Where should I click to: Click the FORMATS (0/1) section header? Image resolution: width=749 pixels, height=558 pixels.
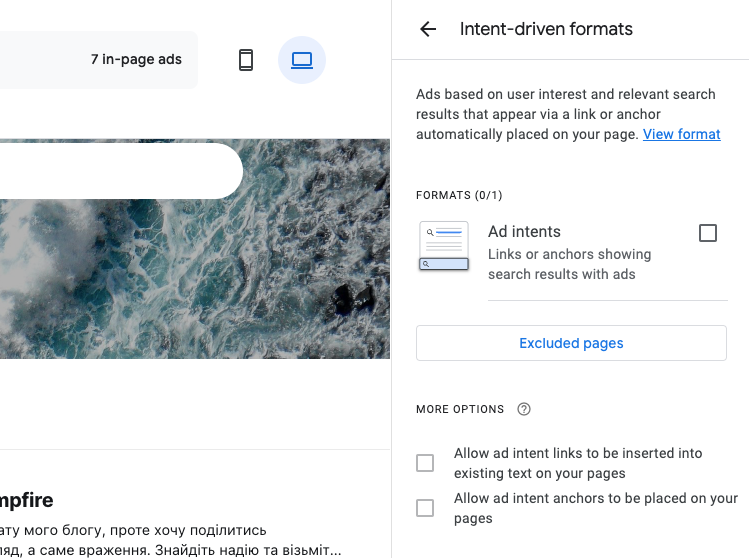[459, 195]
